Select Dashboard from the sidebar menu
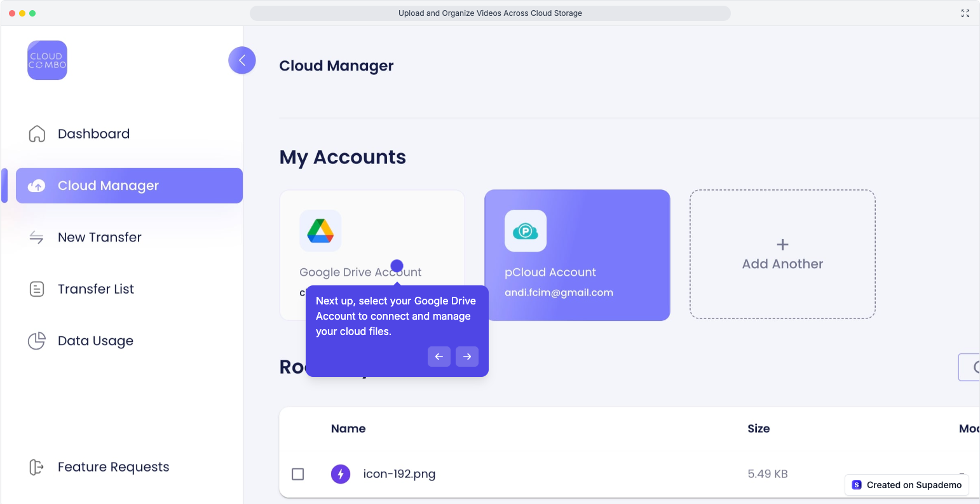The image size is (980, 504). 94,133
